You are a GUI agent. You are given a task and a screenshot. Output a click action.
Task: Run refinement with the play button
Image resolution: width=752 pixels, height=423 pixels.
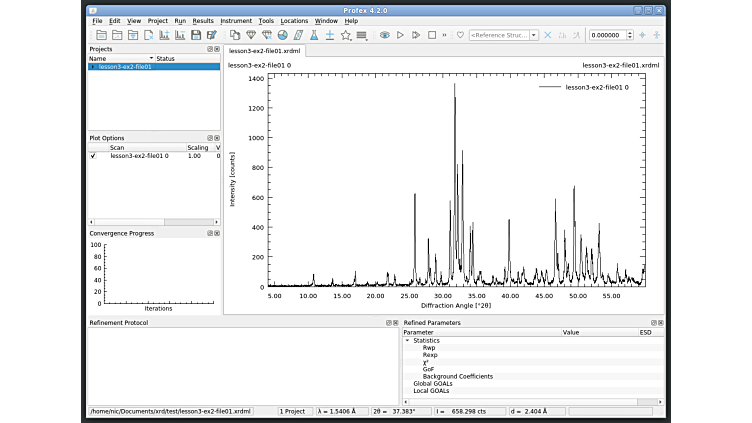(400, 35)
